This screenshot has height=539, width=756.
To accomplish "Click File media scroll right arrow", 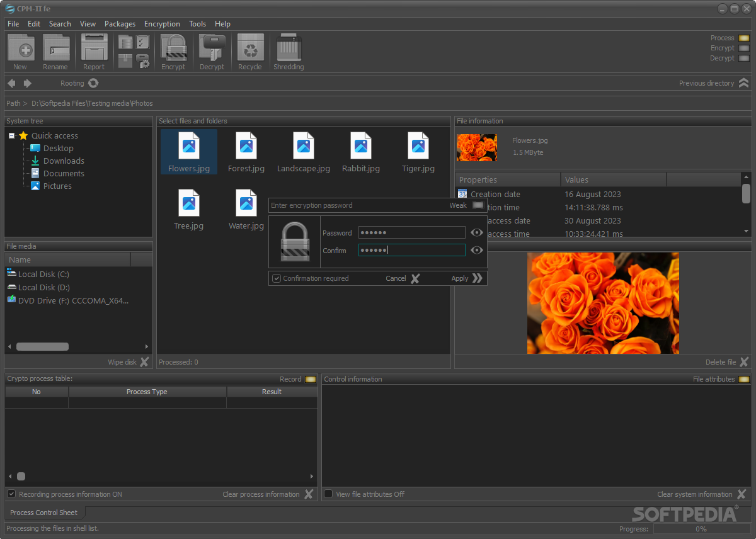I will point(147,346).
